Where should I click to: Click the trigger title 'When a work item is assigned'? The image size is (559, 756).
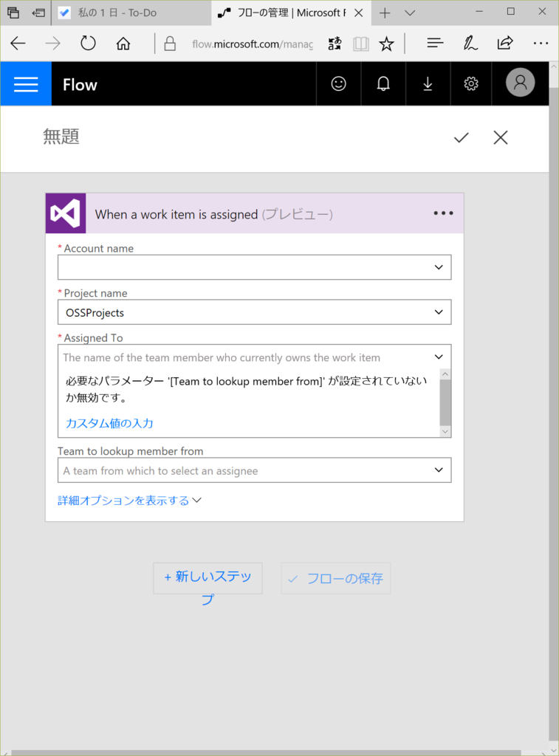pyautogui.click(x=176, y=214)
